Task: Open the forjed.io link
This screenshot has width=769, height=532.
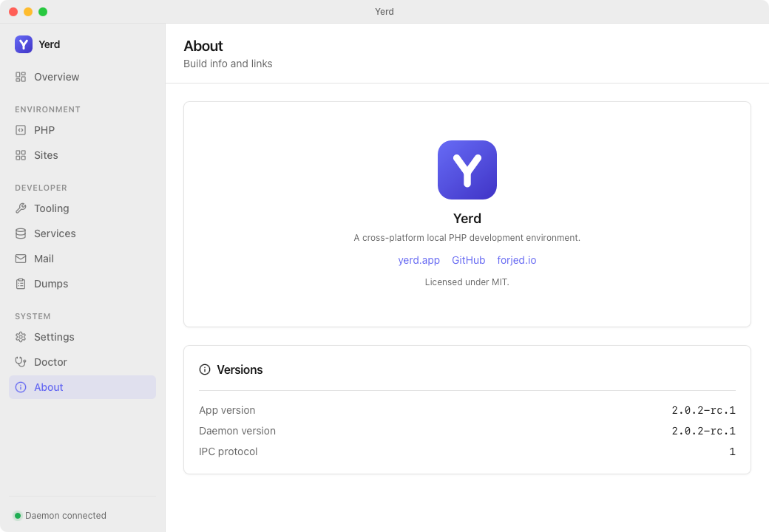Action: point(516,260)
